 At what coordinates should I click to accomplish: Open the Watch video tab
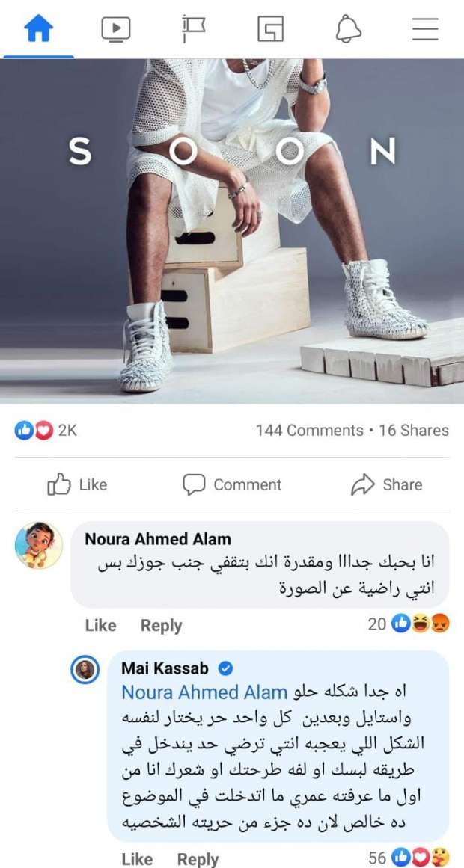click(116, 29)
